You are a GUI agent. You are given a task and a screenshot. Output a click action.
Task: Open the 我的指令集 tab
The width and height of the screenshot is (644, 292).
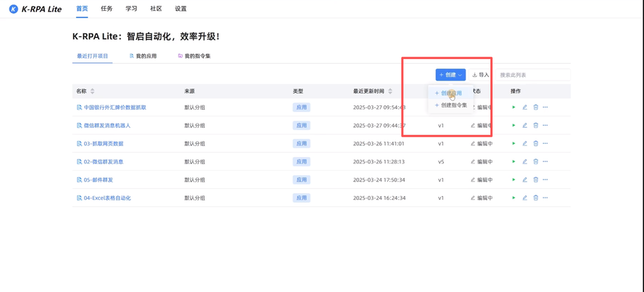tap(194, 56)
